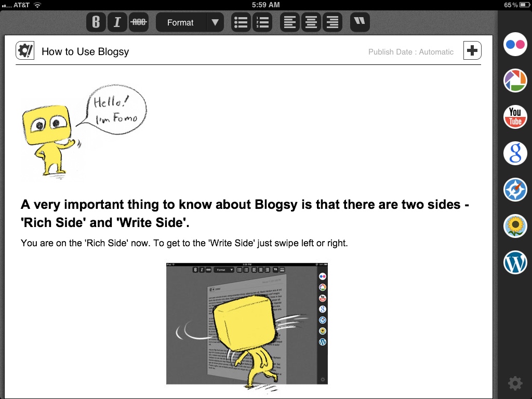Screen dimensions: 532x399
Task: Open app settings gear in the sidebar
Action: [x=515, y=383]
